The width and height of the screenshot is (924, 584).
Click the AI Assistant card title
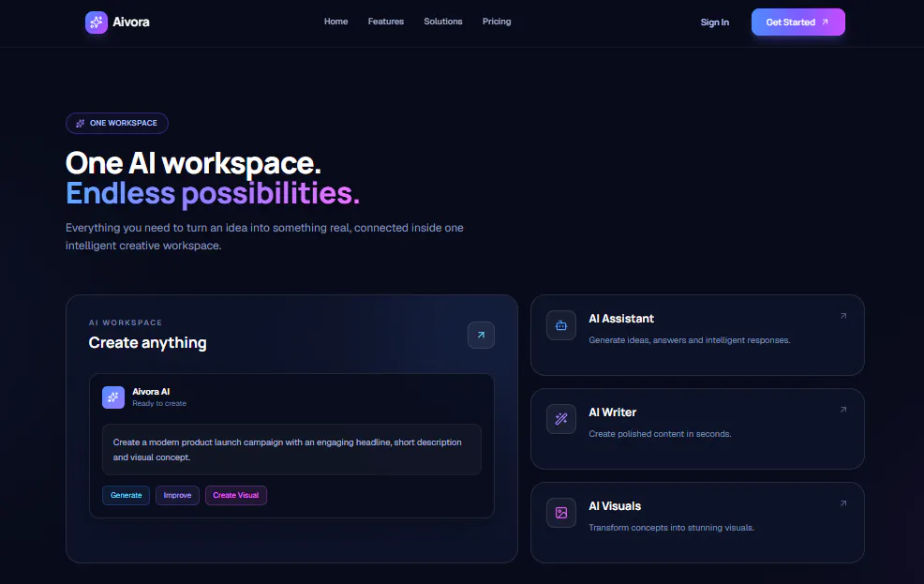[x=621, y=319]
